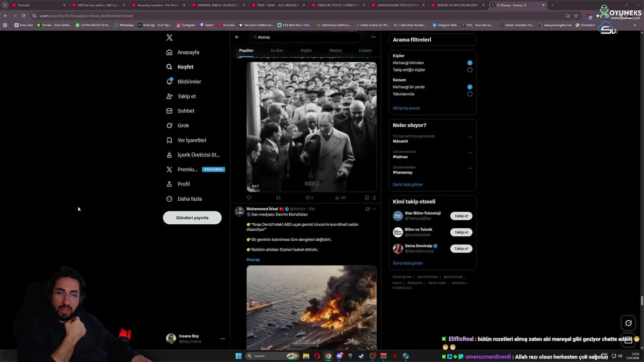Open Steam from the taskbar
The height and width of the screenshot is (362, 644).
361,356
